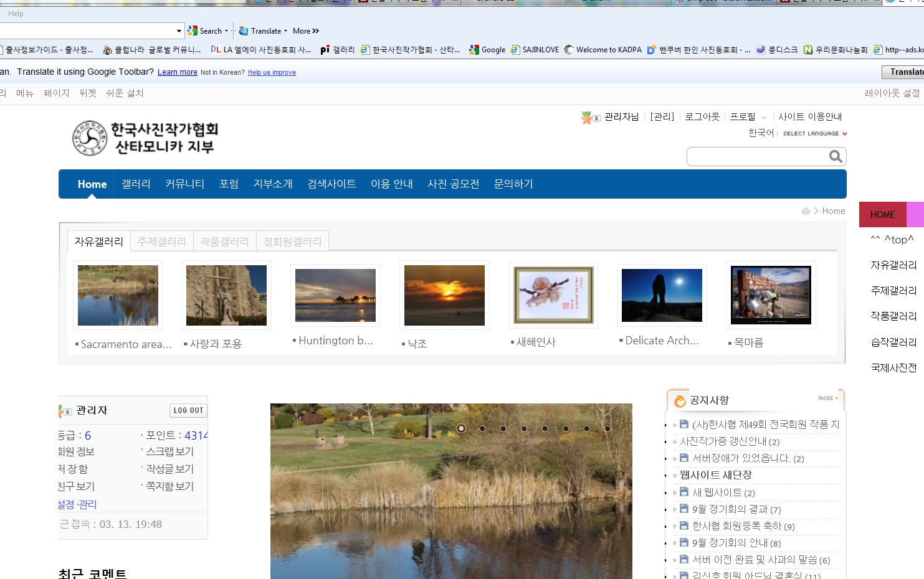Switch to the 주제갤러리 tab
The image size is (924, 579).
(x=162, y=242)
